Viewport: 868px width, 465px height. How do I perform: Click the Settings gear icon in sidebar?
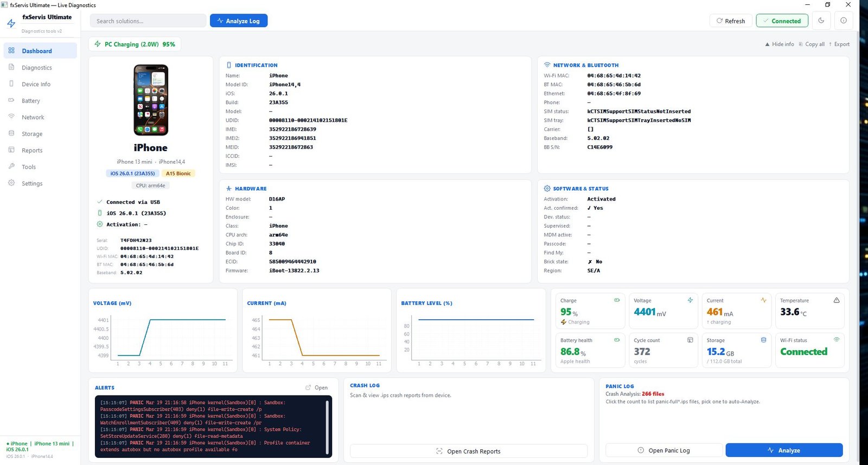pos(11,183)
